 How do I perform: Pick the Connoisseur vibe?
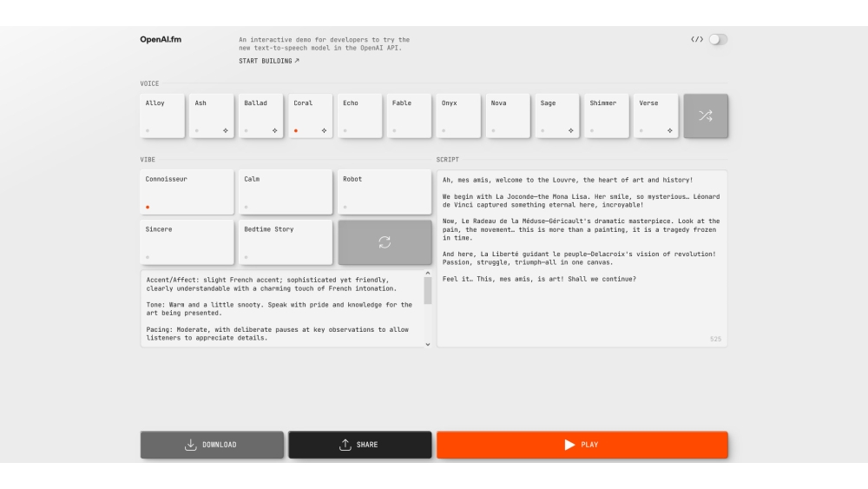[187, 192]
